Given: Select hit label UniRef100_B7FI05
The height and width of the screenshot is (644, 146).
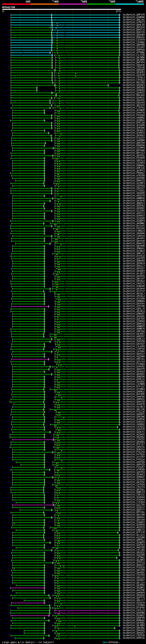Looking at the screenshot, I should click(134, 532).
